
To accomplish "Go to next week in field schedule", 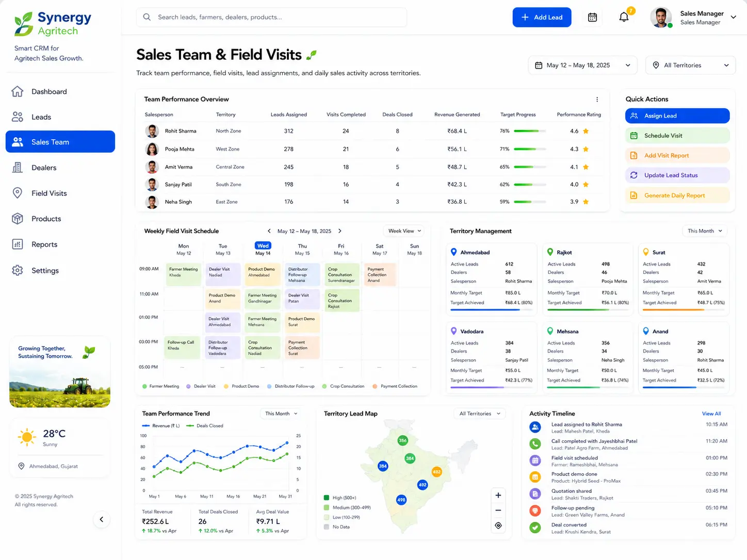I will pyautogui.click(x=339, y=231).
